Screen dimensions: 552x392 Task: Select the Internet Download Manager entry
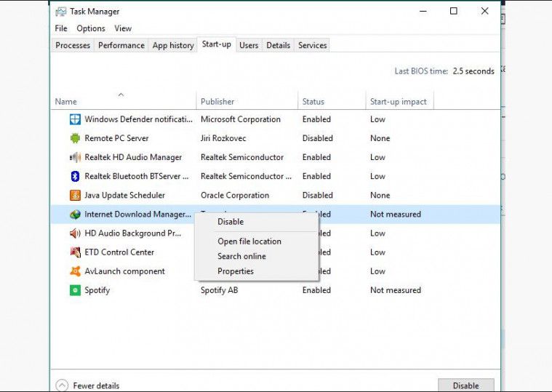[x=137, y=215]
